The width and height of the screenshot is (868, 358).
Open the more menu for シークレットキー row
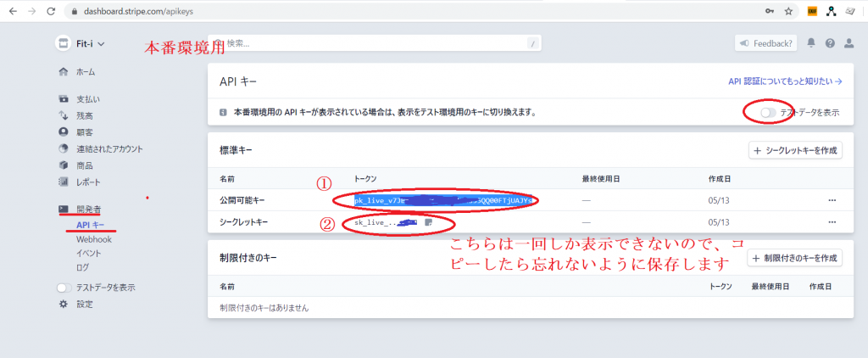[x=832, y=222]
